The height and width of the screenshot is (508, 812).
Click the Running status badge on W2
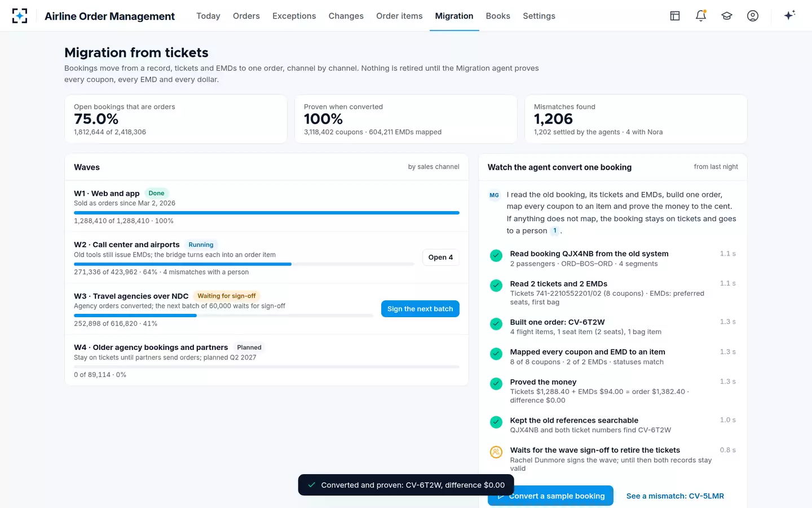201,244
